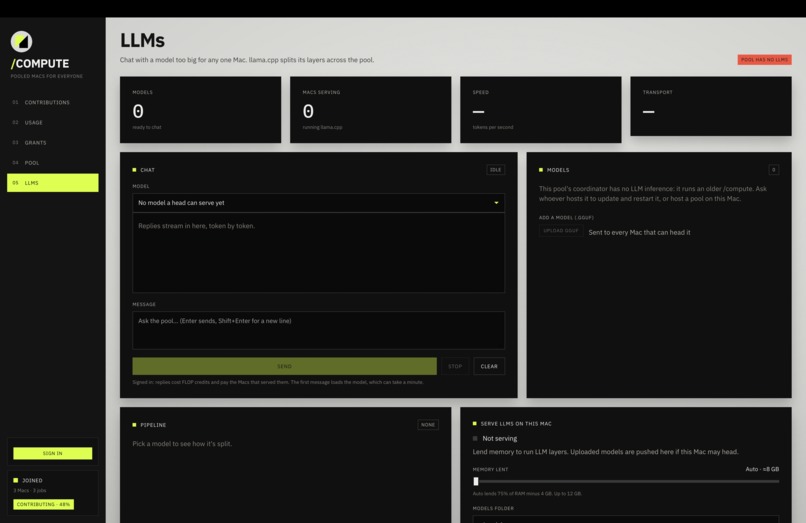Send the chat message with Send
The image size is (806, 523).
(x=284, y=366)
